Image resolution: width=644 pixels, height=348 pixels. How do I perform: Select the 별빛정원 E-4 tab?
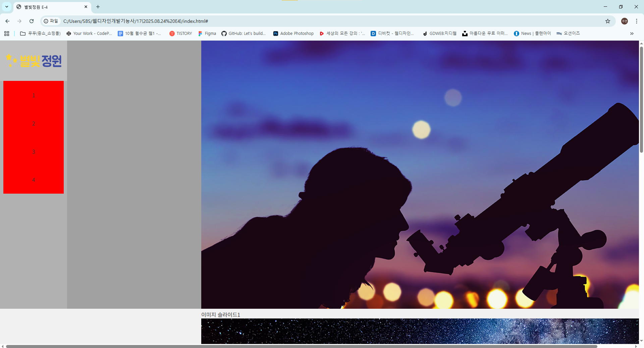tap(52, 7)
